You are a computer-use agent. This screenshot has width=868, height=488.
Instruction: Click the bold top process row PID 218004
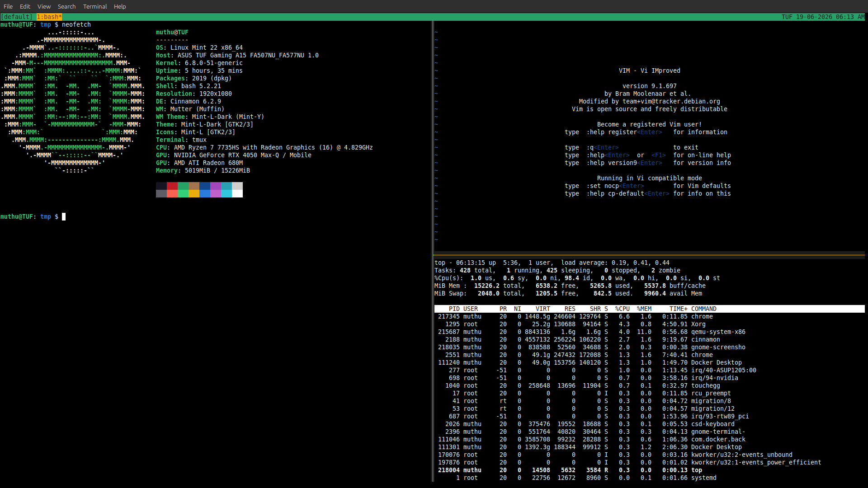649,470
